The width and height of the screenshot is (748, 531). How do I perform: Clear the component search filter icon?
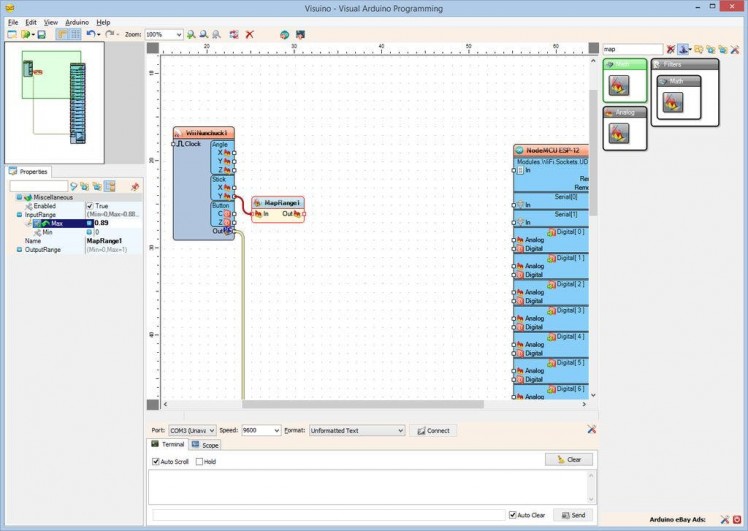click(671, 49)
